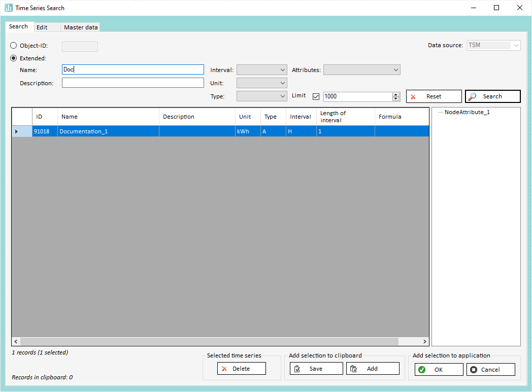532x392 pixels.
Task: Delete the selected time series
Action: [x=241, y=369]
